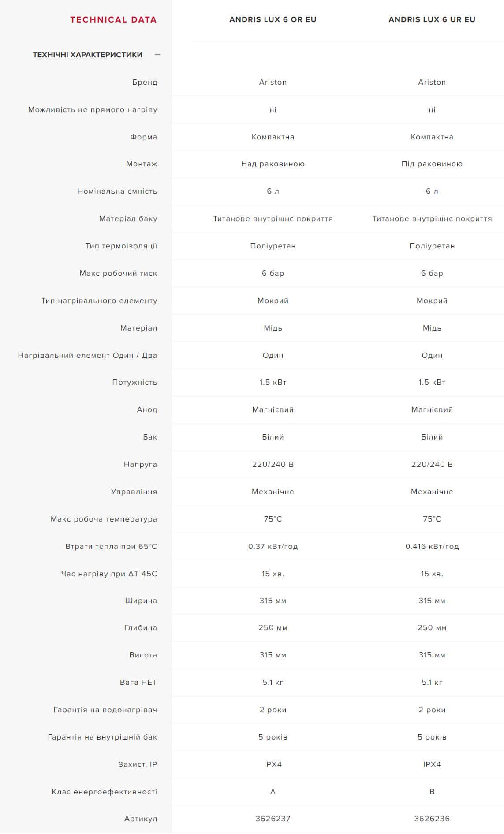Image resolution: width=504 pixels, height=834 pixels.
Task: Click the Бренд row label
Action: 145,82
